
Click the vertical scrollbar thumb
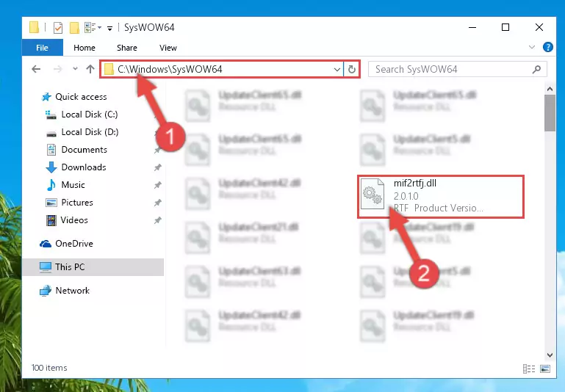click(550, 113)
